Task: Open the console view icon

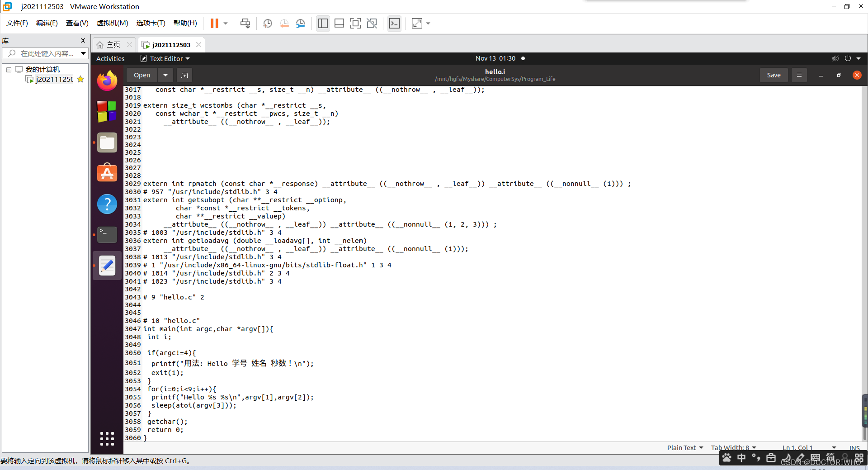Action: [x=394, y=23]
